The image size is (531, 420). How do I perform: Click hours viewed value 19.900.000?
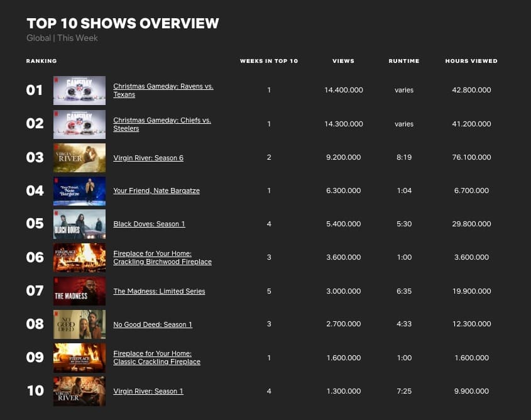[471, 291]
